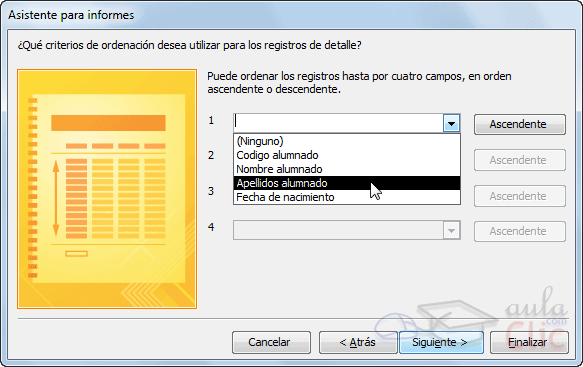
Task: Continue with the Siguiente button
Action: coord(441,342)
